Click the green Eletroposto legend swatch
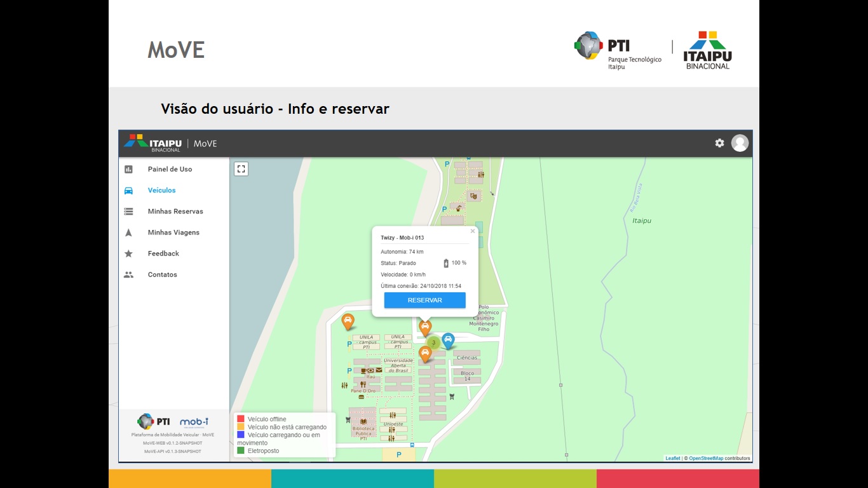This screenshot has height=488, width=868. tap(241, 451)
